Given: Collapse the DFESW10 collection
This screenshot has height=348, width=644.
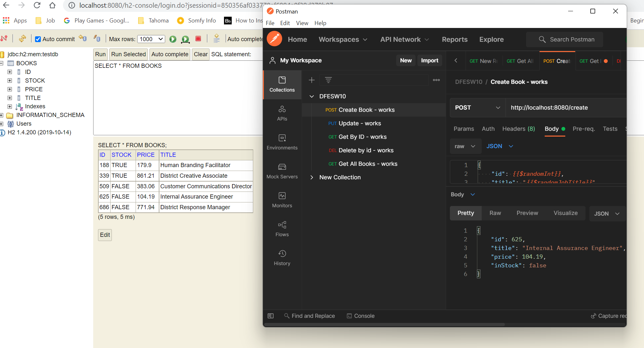Looking at the screenshot, I should (311, 96).
